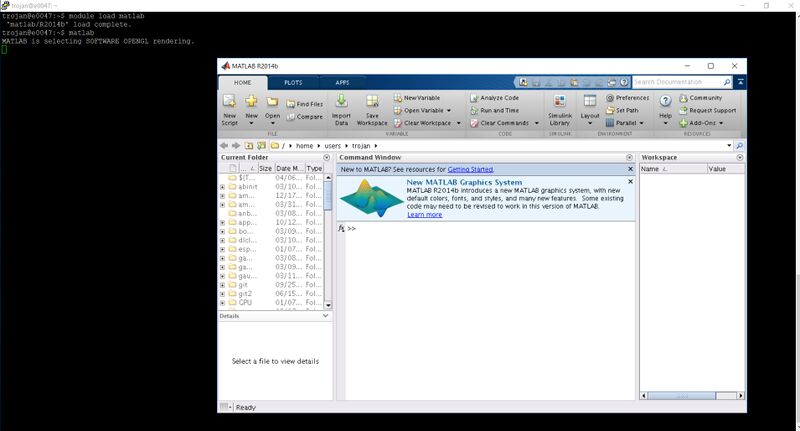Save Workspace to file

tap(372, 110)
